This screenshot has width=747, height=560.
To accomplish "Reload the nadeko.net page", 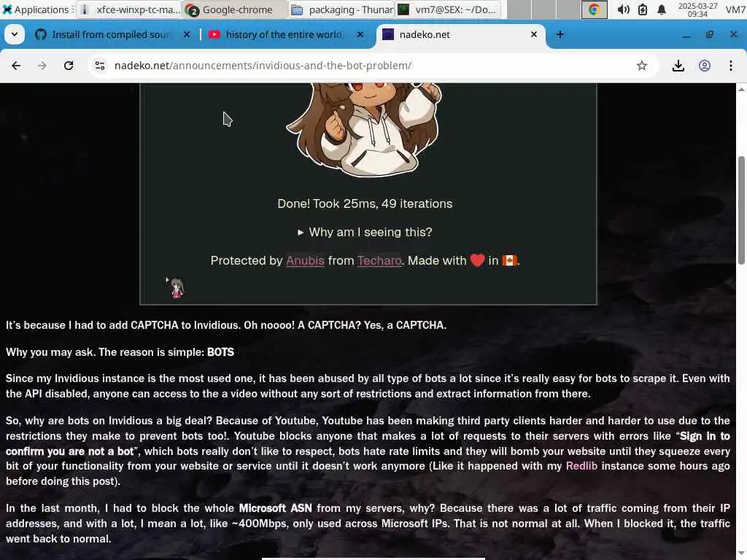I will pos(69,66).
